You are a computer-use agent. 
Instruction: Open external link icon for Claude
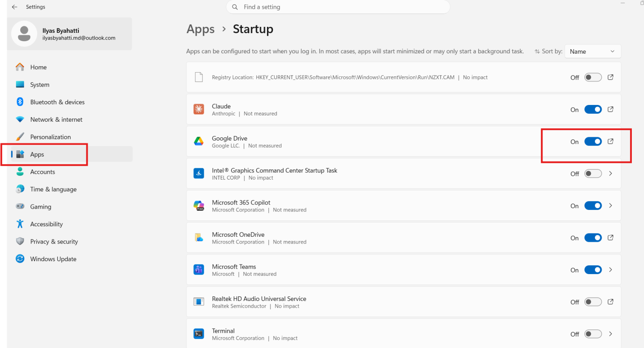click(610, 109)
